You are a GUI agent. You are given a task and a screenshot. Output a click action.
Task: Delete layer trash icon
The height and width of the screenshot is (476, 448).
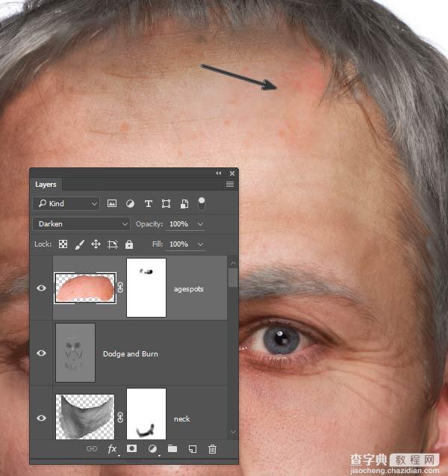212,448
